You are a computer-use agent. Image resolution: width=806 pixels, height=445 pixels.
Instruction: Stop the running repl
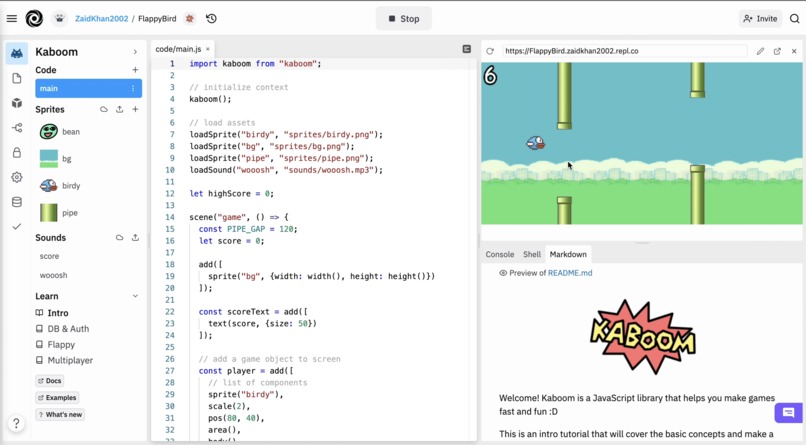point(404,18)
